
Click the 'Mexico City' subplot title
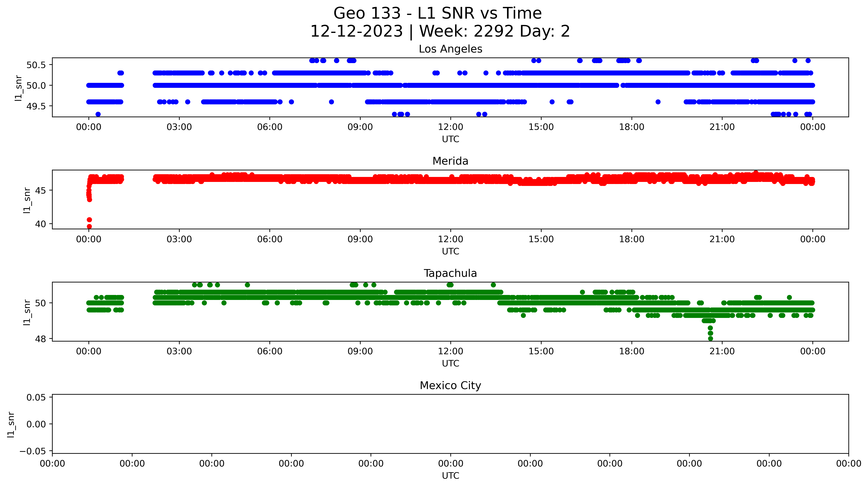(x=451, y=386)
